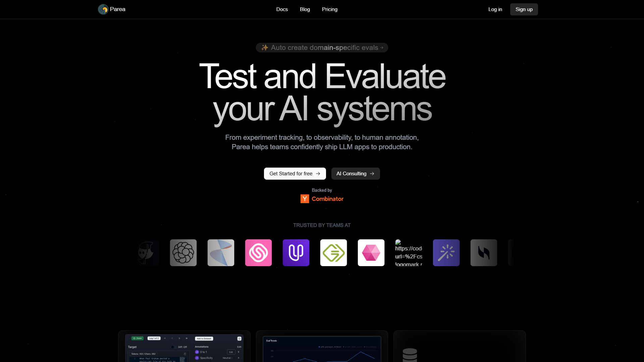Click the faded character face logo

[146, 253]
